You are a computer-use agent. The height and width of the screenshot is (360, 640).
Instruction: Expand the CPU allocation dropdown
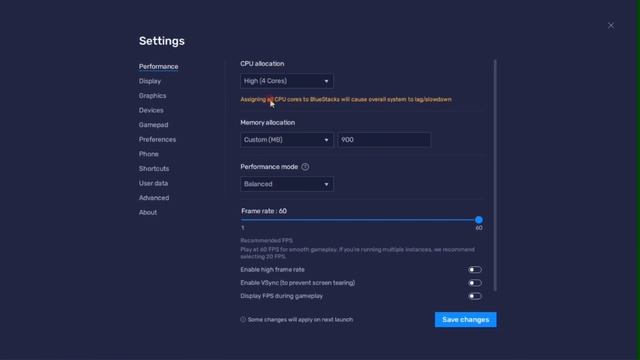(x=287, y=81)
